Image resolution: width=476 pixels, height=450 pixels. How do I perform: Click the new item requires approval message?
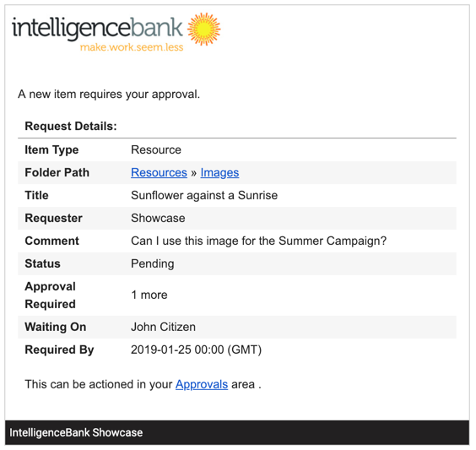coord(109,94)
